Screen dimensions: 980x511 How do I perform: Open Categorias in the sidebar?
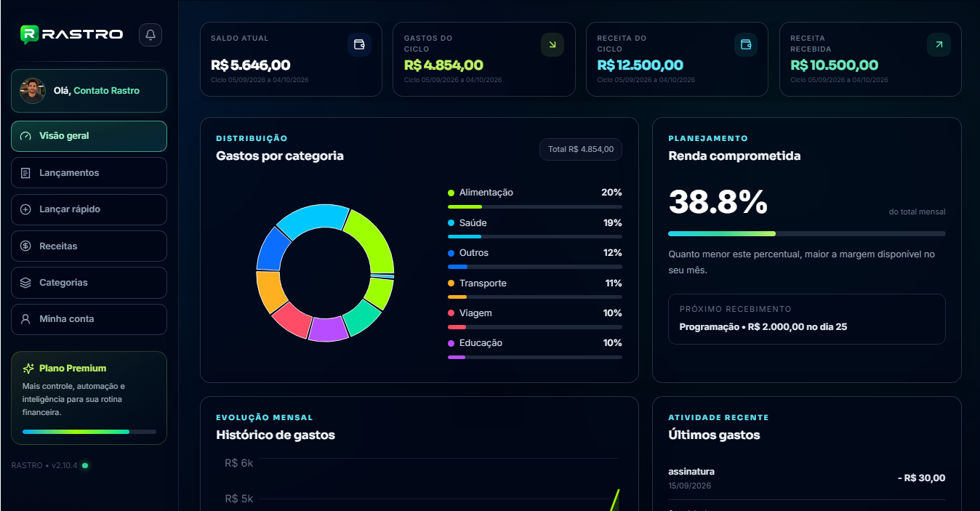(x=89, y=283)
